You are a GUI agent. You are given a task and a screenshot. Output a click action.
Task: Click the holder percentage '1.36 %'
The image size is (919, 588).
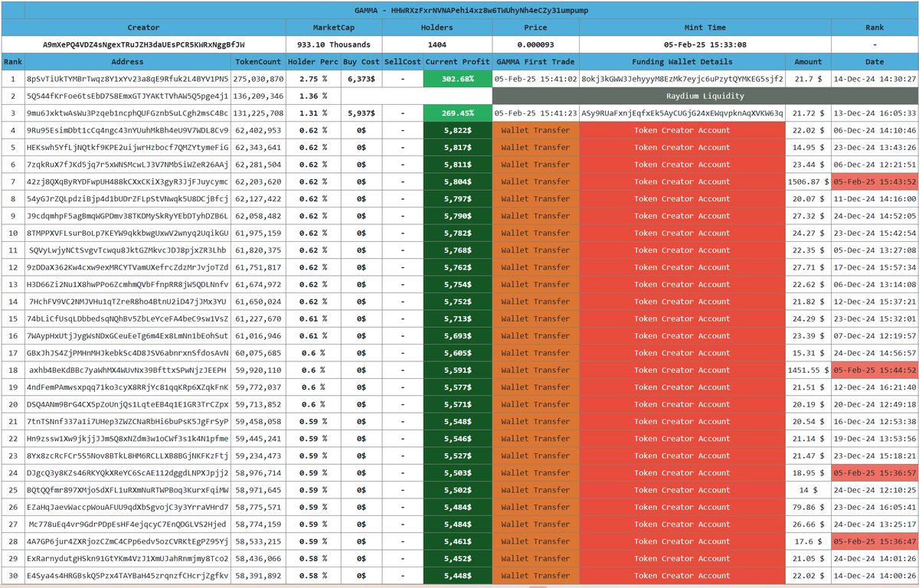313,96
